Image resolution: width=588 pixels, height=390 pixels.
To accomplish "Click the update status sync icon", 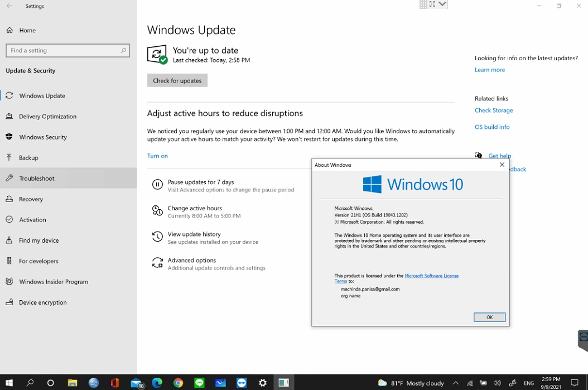I will 157,55.
